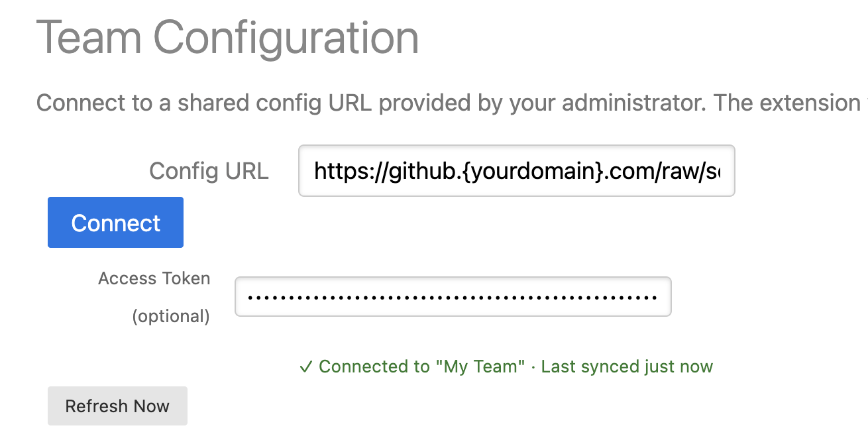Click the "My Team" name in status
868x448 pixels.
coord(480,366)
